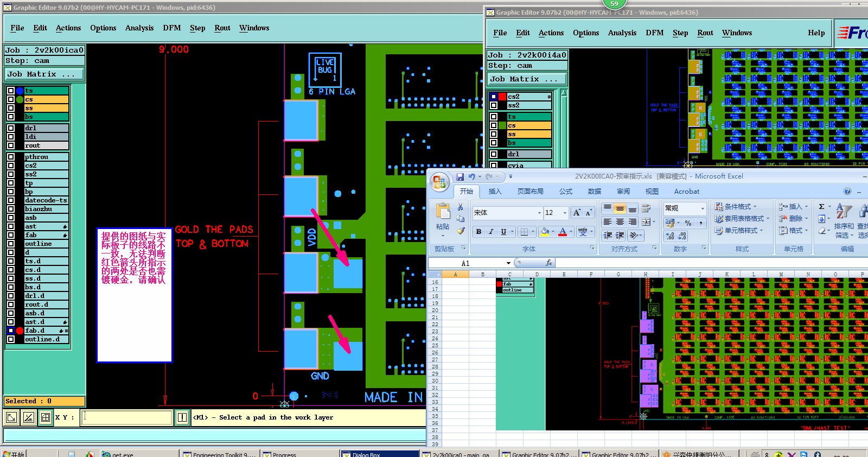Open the DFM menu in left Graphic Editor
This screenshot has height=457, width=868.
coord(172,28)
